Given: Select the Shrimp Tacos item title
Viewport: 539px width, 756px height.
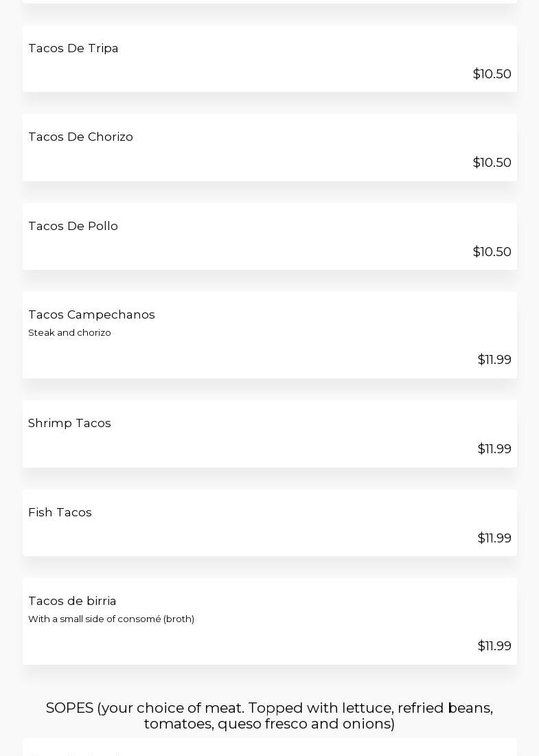Looking at the screenshot, I should point(69,423).
